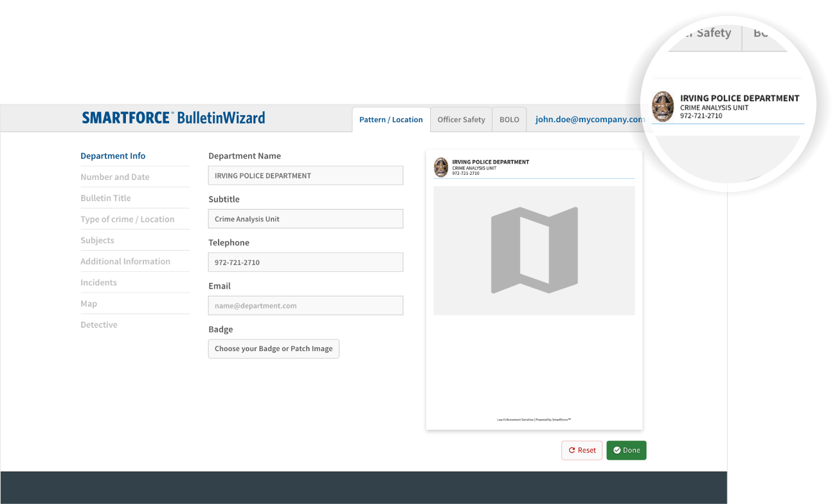Click the folded map placeholder icon
Viewport: 832px width, 504px height.
click(x=534, y=250)
